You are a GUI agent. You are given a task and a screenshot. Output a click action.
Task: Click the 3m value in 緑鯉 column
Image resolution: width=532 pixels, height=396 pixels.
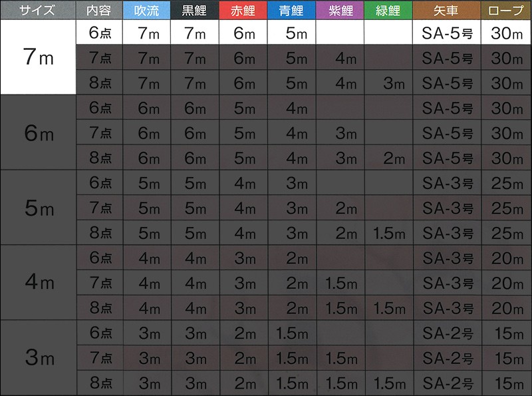click(389, 83)
